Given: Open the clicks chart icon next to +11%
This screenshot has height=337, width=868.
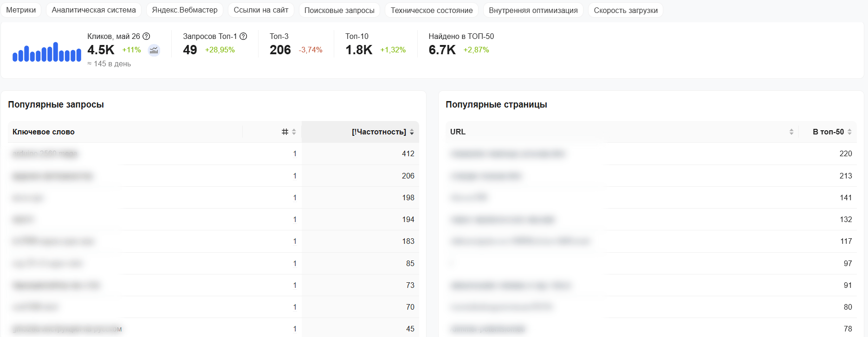Looking at the screenshot, I should point(154,50).
